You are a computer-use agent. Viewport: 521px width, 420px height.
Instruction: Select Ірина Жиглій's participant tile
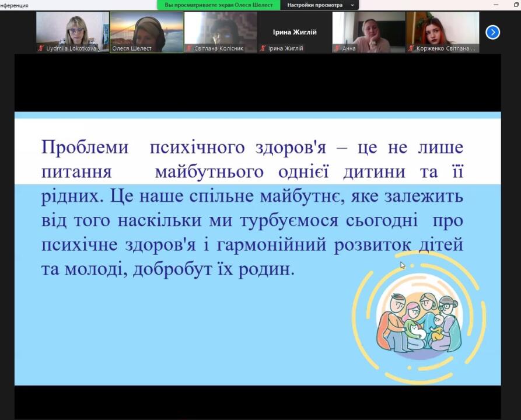pos(295,32)
